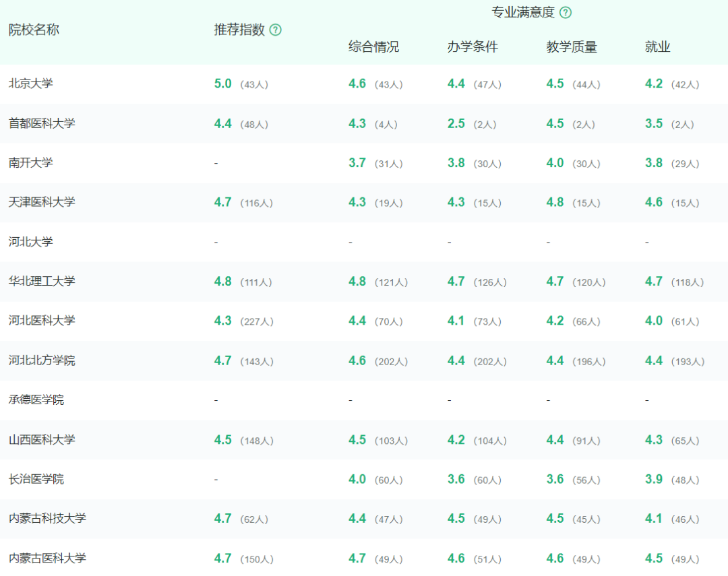728x576 pixels.
Task: Click 内蒙古科技大学 recommendation count (62人)
Action: point(254,519)
